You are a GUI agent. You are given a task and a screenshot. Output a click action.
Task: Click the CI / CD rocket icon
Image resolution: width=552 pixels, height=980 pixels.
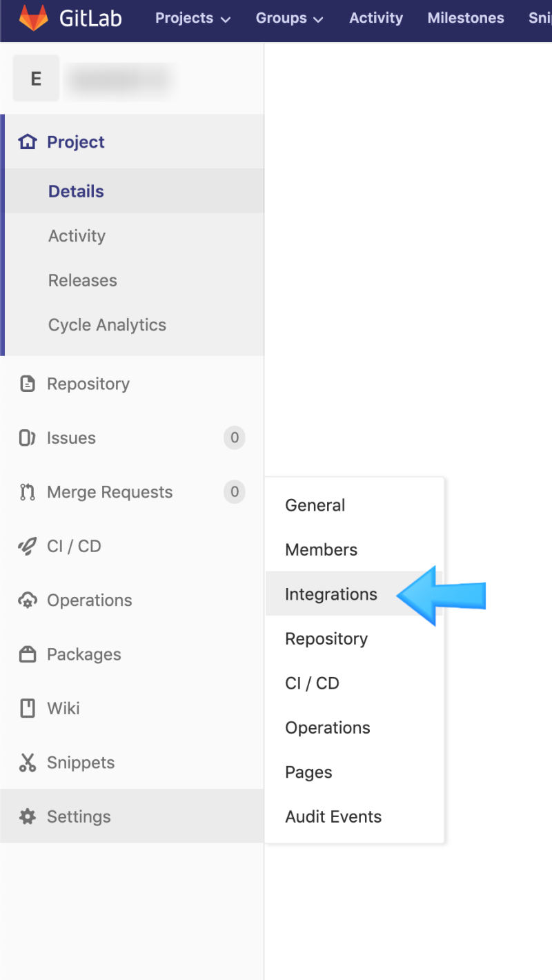click(x=28, y=547)
